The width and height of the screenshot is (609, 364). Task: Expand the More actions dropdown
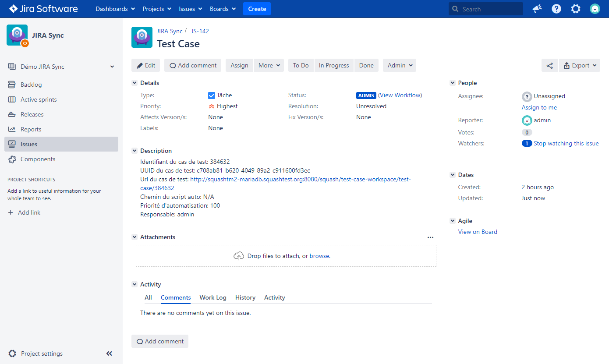click(x=269, y=65)
